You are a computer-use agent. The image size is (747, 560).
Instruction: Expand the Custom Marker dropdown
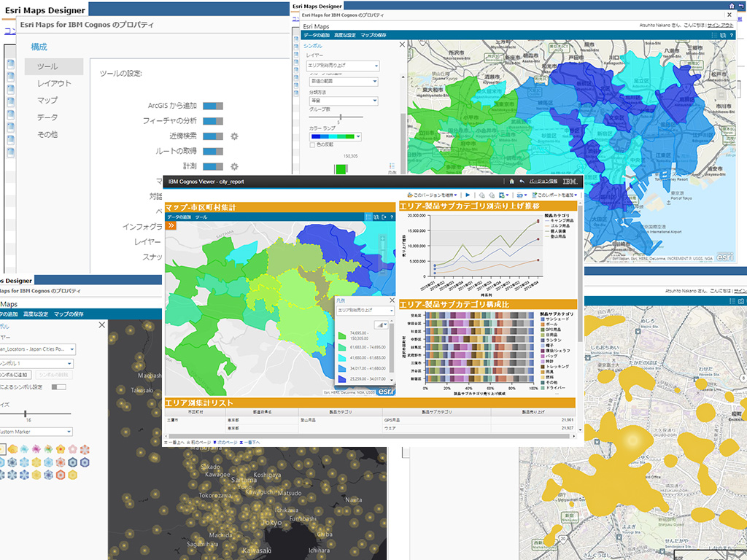point(69,431)
